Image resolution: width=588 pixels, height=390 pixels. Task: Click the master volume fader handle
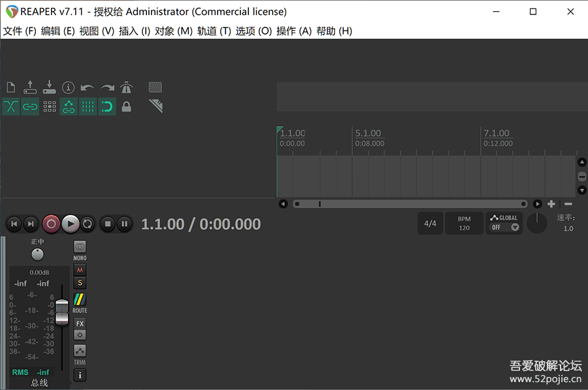coord(62,312)
